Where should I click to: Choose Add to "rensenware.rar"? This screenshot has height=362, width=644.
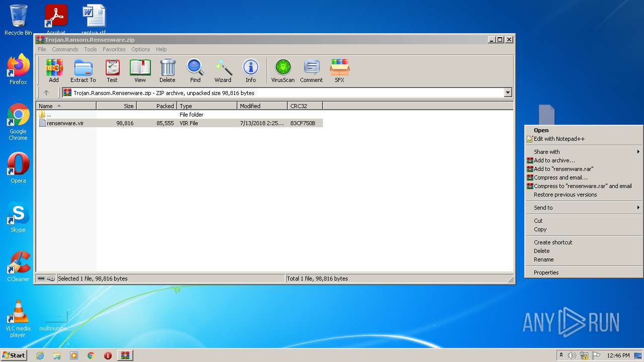point(584,169)
